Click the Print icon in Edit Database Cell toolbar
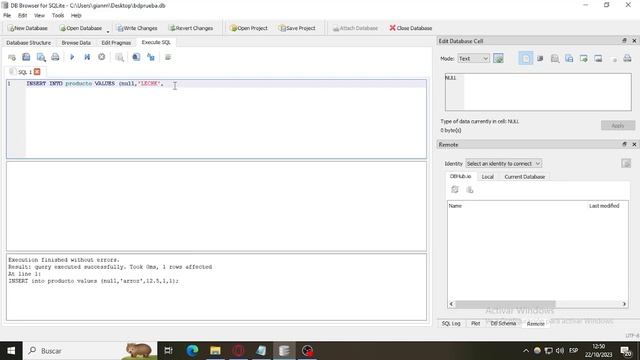Screen dimensions: 640x360 point(627,59)
